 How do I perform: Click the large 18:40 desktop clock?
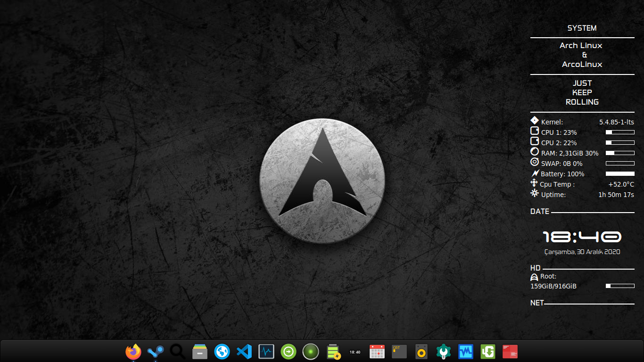pos(582,237)
